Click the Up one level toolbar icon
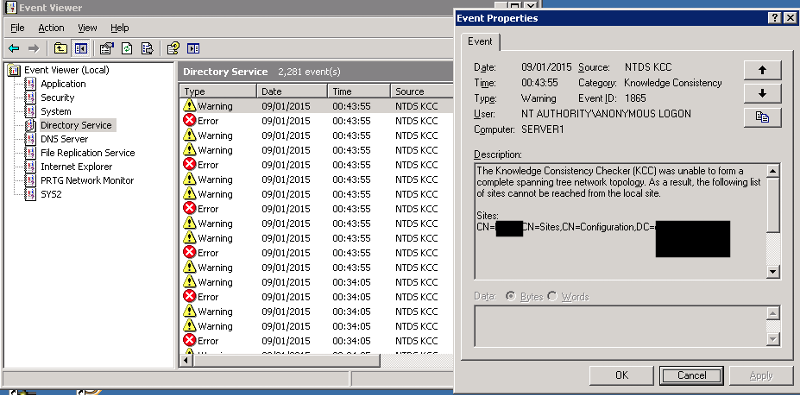The height and width of the screenshot is (395, 800). [61, 48]
